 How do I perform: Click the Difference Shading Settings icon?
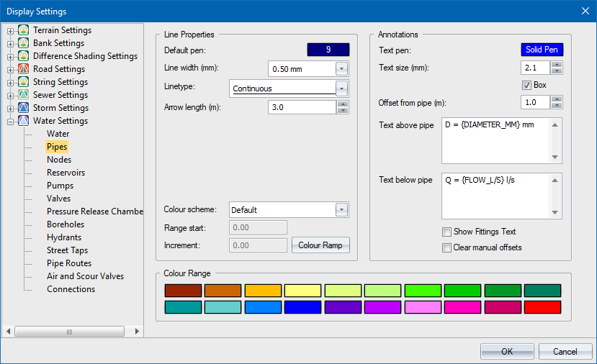tap(24, 56)
